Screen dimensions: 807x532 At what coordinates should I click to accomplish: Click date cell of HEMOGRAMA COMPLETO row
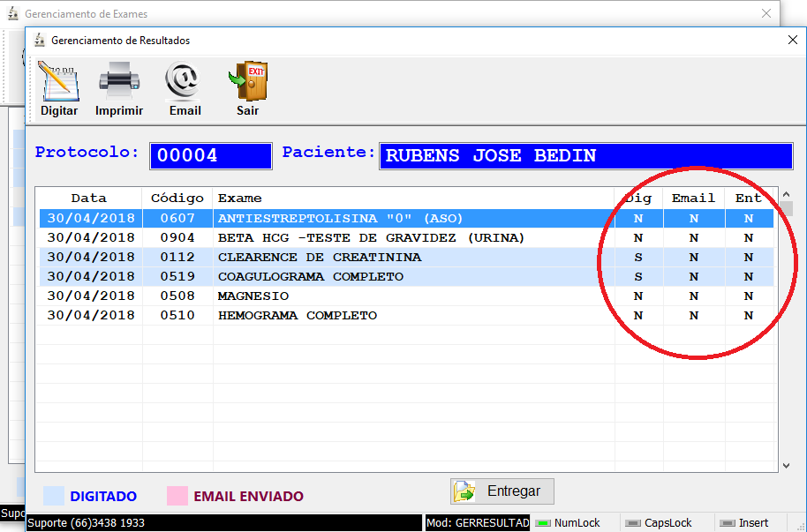click(91, 315)
